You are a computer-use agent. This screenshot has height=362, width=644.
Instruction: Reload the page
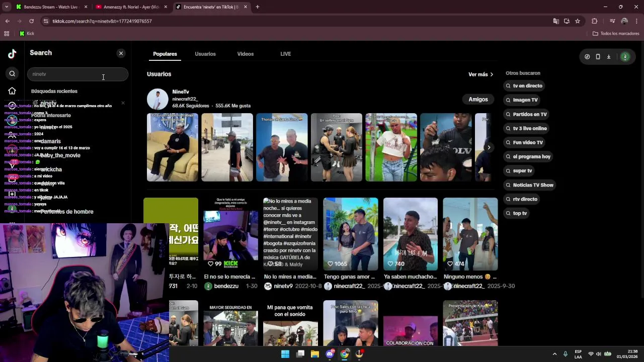coord(31,21)
